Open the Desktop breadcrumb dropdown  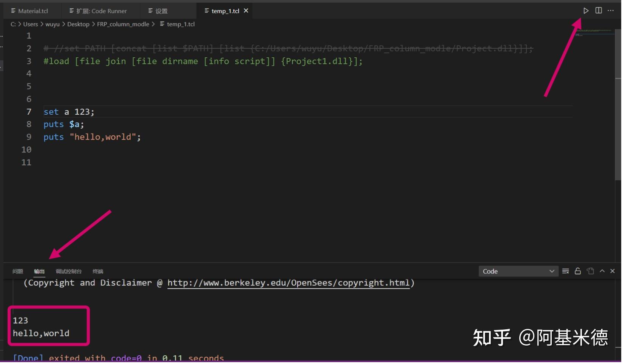78,24
